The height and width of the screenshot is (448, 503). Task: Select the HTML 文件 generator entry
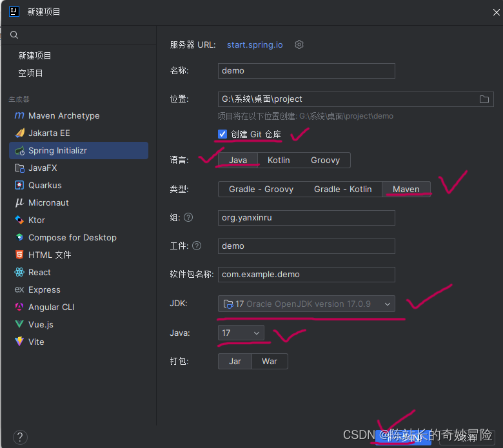(x=79, y=255)
